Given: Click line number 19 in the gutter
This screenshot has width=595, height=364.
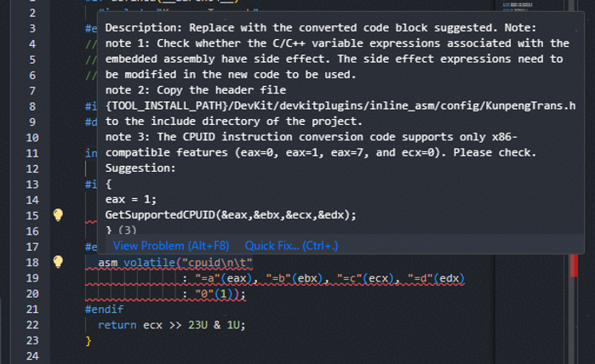Looking at the screenshot, I should (x=31, y=278).
